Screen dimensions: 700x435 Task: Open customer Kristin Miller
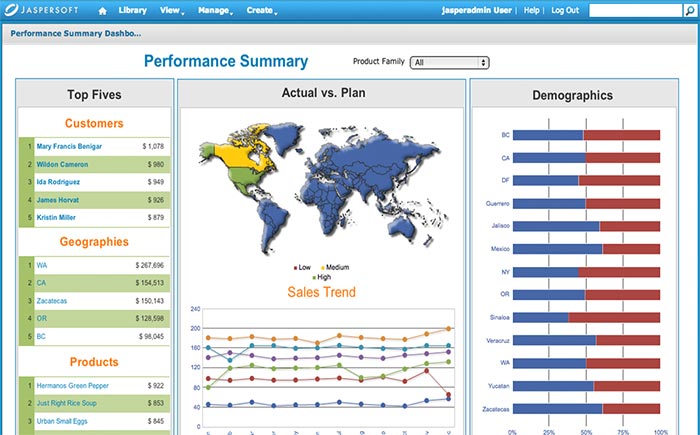pos(56,218)
